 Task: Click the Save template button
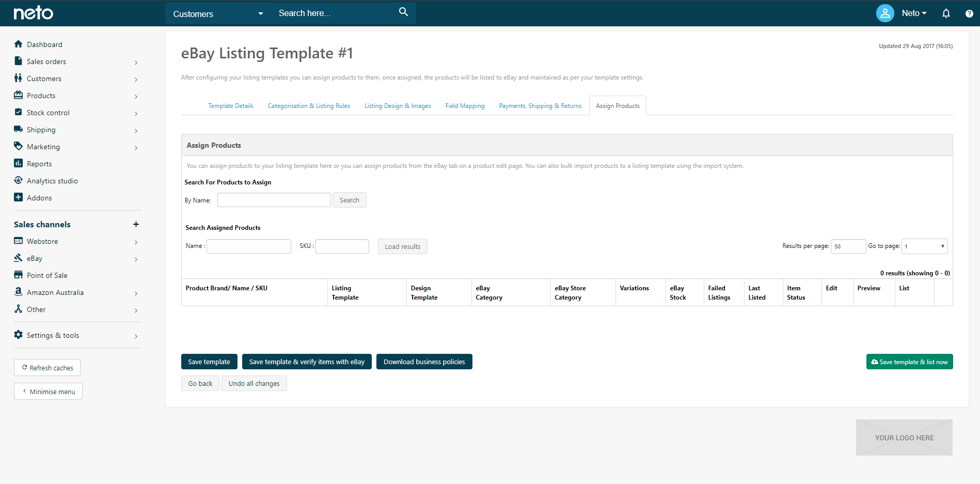209,362
